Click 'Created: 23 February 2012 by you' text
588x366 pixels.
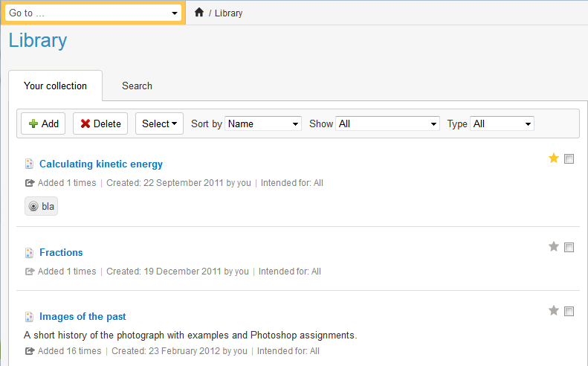[x=179, y=351]
